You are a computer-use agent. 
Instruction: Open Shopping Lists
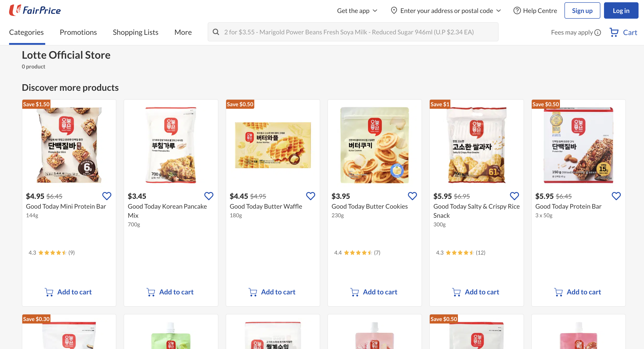pos(135,32)
